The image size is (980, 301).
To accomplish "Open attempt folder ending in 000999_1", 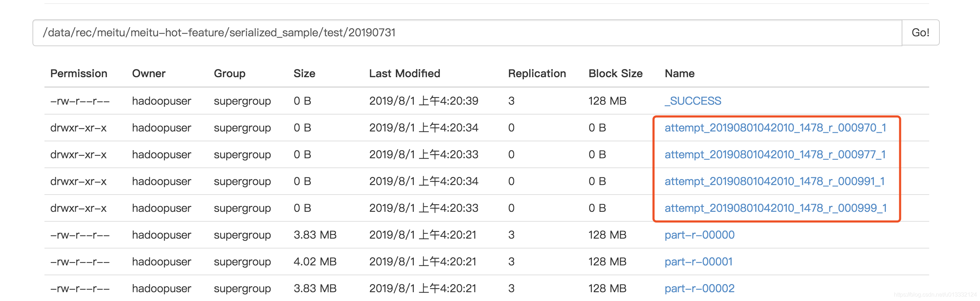I will (775, 208).
